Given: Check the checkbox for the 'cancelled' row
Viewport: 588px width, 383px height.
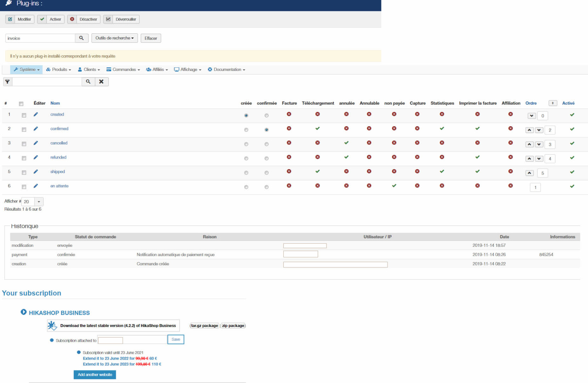Looking at the screenshot, I should coord(24,144).
